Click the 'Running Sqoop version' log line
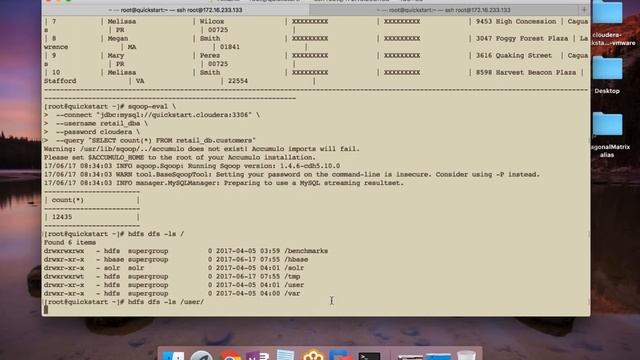This screenshot has height=360, width=640. [x=192, y=166]
